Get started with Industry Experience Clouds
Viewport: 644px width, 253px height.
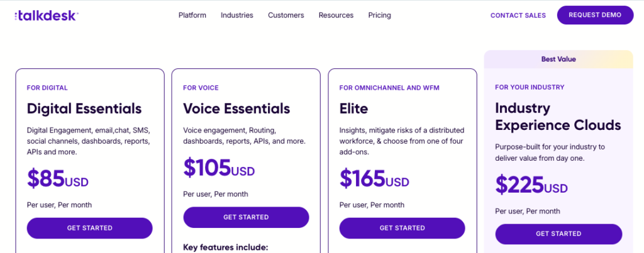(558, 234)
